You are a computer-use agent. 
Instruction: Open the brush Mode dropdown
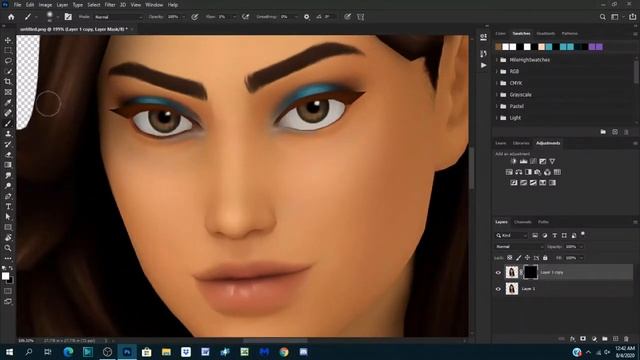click(x=118, y=17)
